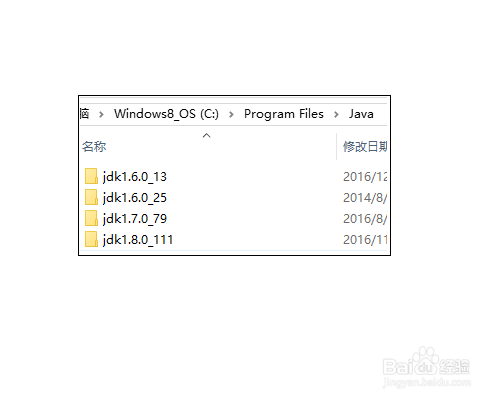500x400 pixels.
Task: Click the jdk1.7.0_79 folder name
Action: (135, 219)
